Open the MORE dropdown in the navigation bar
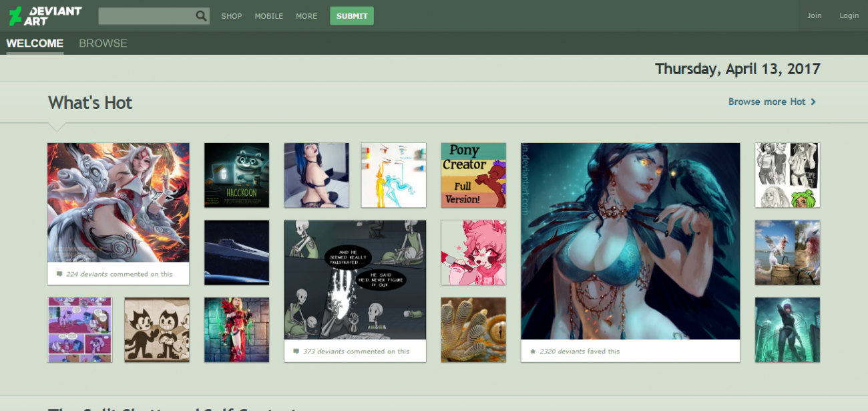 pyautogui.click(x=306, y=16)
